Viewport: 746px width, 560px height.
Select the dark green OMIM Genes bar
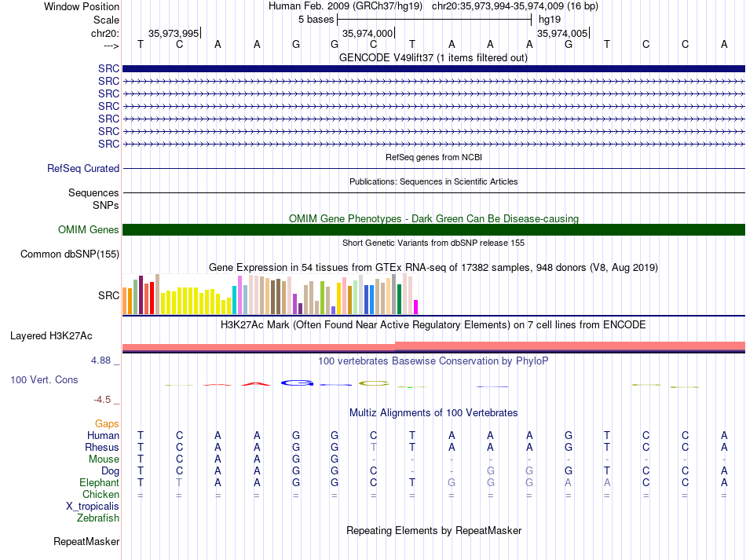click(x=433, y=230)
